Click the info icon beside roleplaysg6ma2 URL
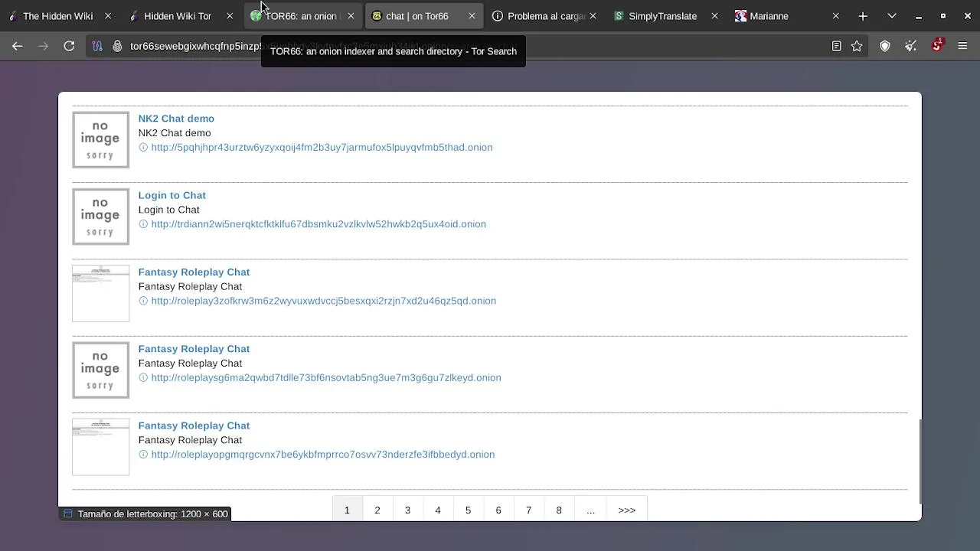This screenshot has height=551, width=980. pos(143,377)
